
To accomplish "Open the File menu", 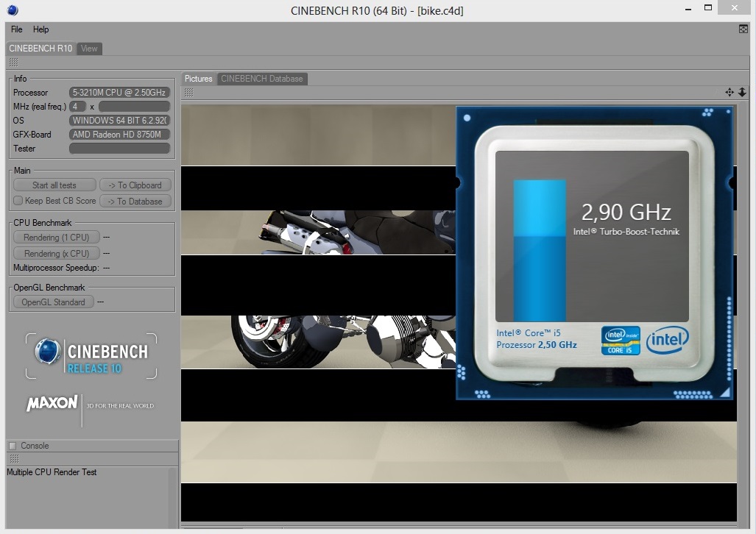I will tap(16, 29).
